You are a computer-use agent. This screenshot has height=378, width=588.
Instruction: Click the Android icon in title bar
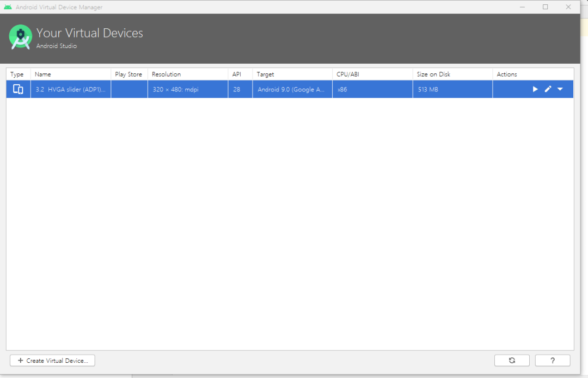coord(8,7)
